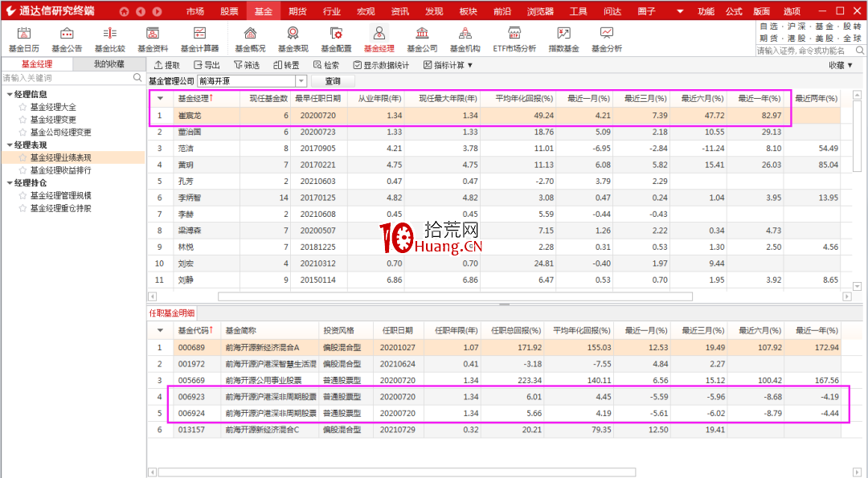Click the 查询 query button
Image resolution: width=868 pixels, height=478 pixels.
[333, 81]
